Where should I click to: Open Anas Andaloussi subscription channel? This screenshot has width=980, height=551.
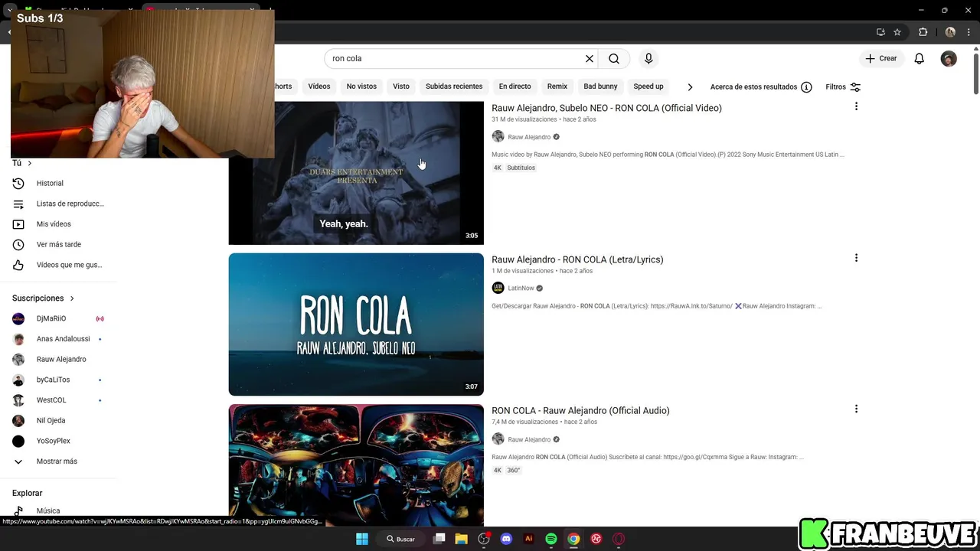60,339
